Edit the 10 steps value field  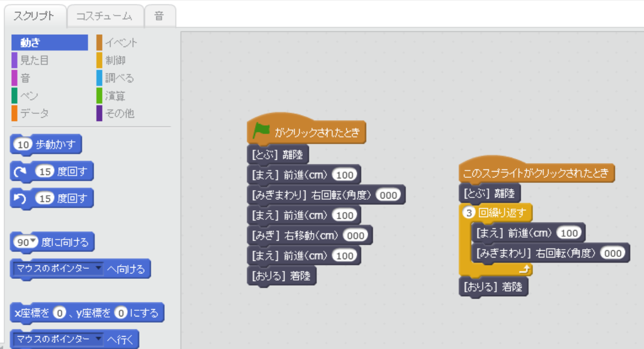click(23, 145)
